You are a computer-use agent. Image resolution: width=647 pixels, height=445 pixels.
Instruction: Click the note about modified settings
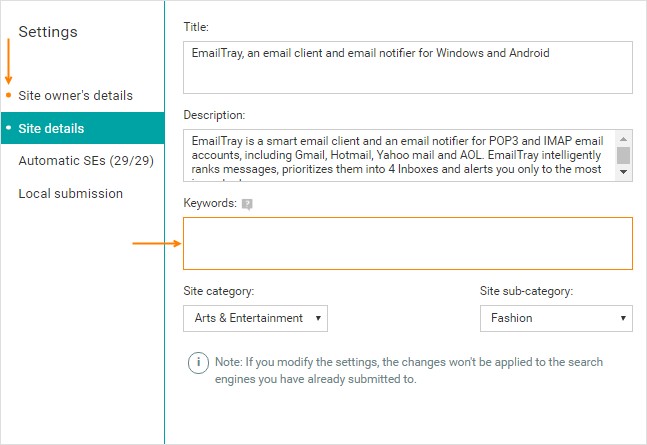(409, 370)
